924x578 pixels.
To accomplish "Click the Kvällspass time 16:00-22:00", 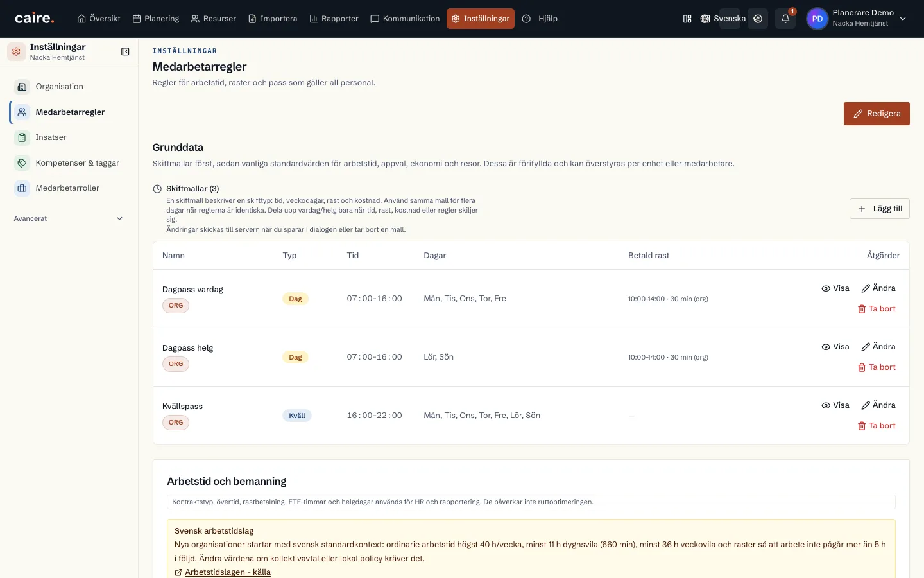I will tap(375, 416).
